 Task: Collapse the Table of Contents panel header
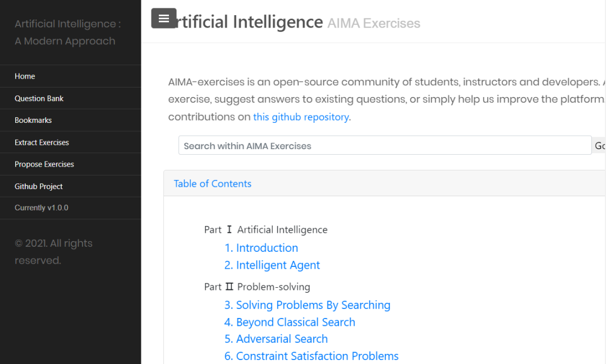click(213, 183)
